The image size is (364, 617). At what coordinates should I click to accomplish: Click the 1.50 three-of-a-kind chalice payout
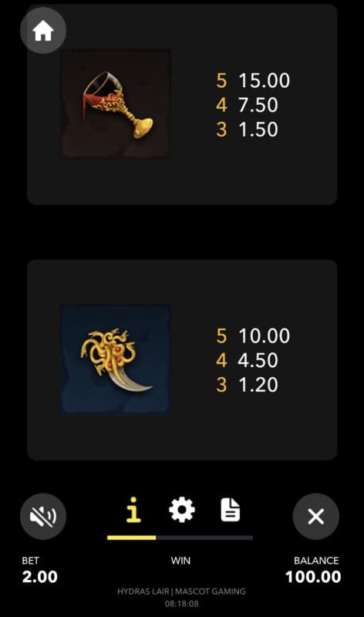(x=258, y=129)
